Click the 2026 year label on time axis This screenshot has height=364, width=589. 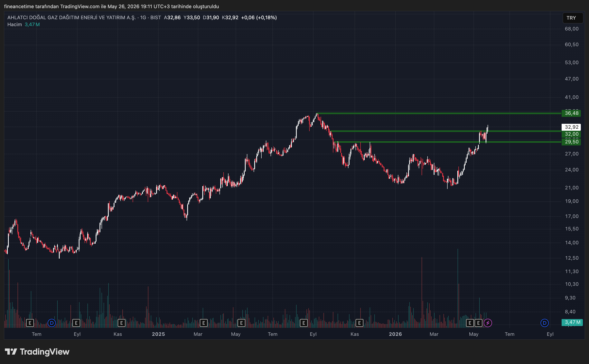tap(395, 334)
